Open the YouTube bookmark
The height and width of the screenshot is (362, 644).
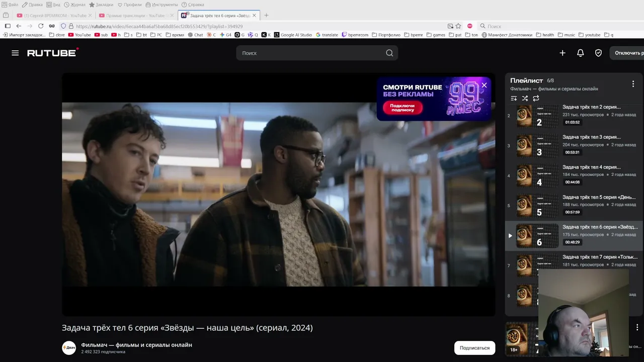pyautogui.click(x=79, y=35)
